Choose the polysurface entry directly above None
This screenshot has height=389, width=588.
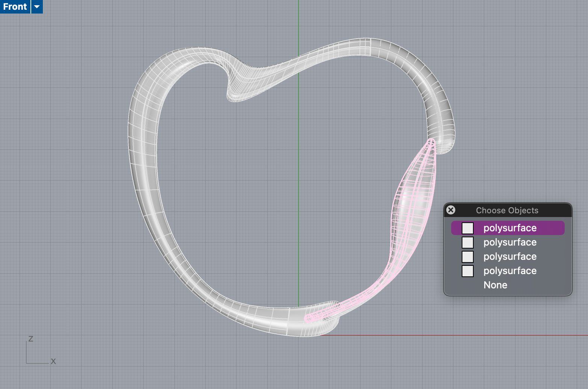coord(508,271)
